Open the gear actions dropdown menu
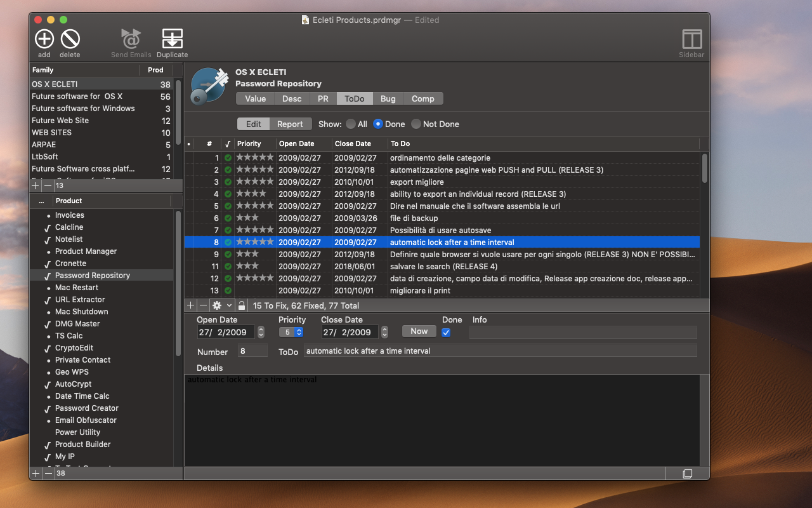 (x=221, y=305)
